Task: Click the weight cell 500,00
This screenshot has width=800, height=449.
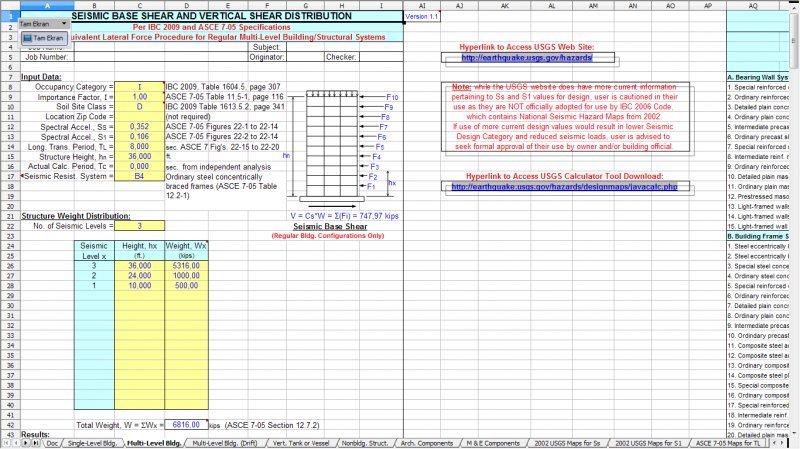Action: (186, 286)
